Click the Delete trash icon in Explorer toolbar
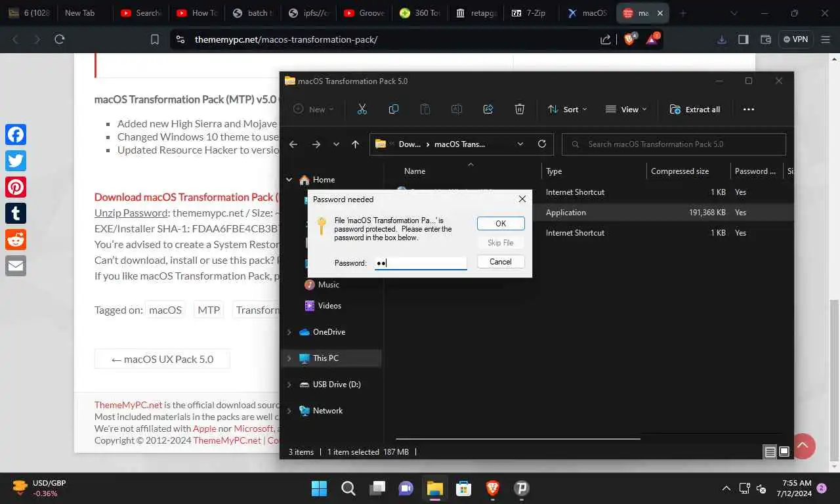This screenshot has height=504, width=840. (519, 110)
